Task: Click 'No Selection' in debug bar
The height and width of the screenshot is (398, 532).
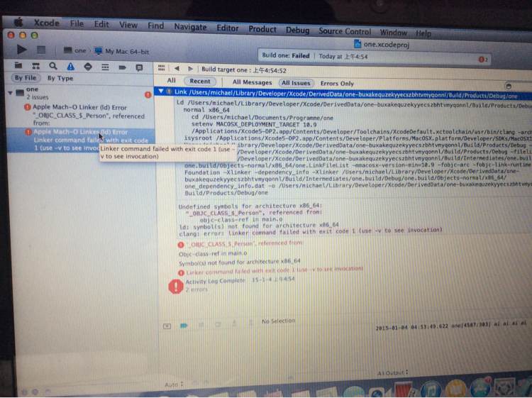Action: (x=278, y=321)
